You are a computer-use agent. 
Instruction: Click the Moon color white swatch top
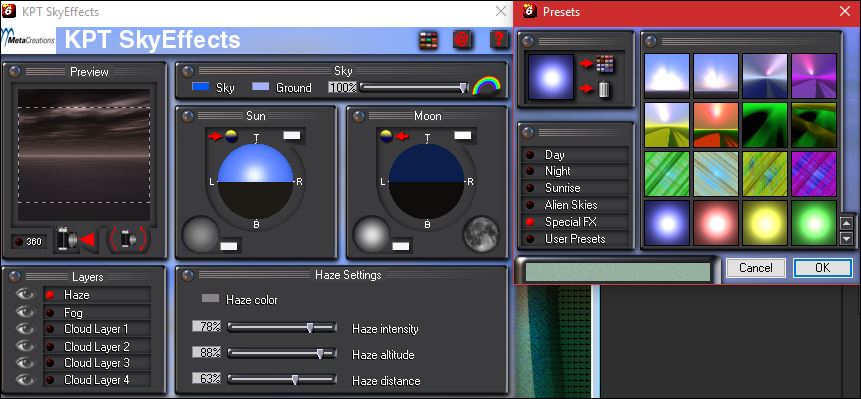pos(462,135)
